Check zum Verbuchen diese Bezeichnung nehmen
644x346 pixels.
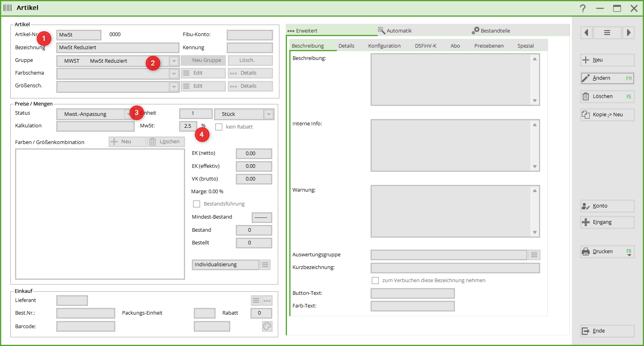coord(375,281)
